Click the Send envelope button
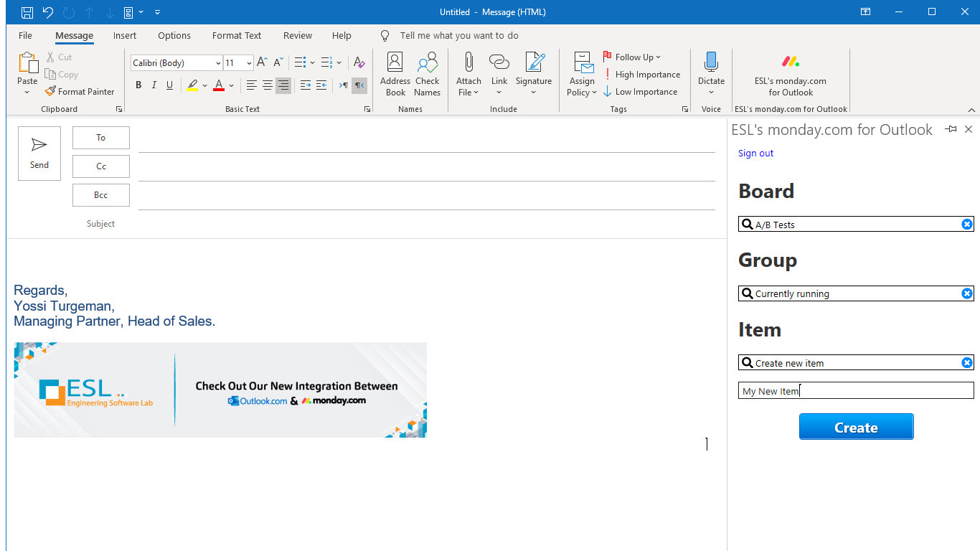Image resolution: width=980 pixels, height=551 pixels. click(x=39, y=154)
